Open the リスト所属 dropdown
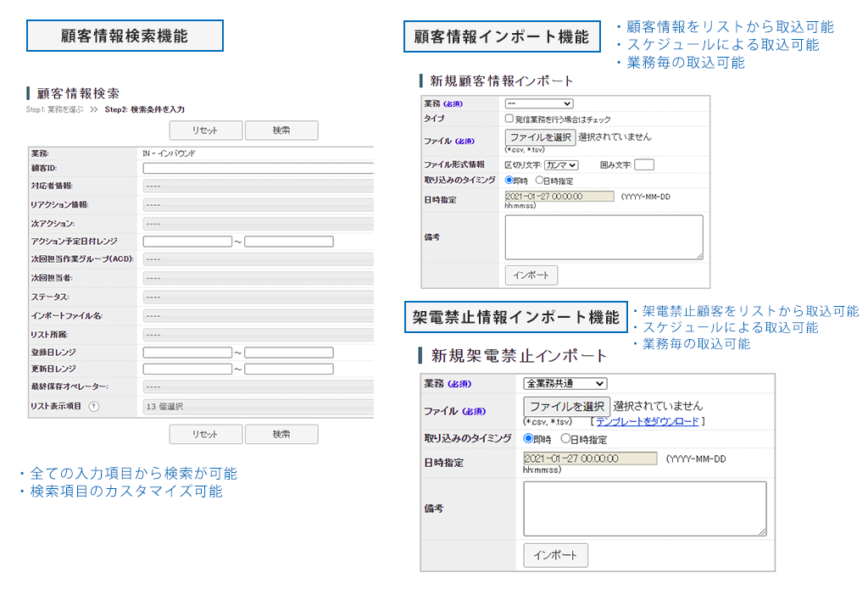Screen dimensions: 868x589 [258, 335]
